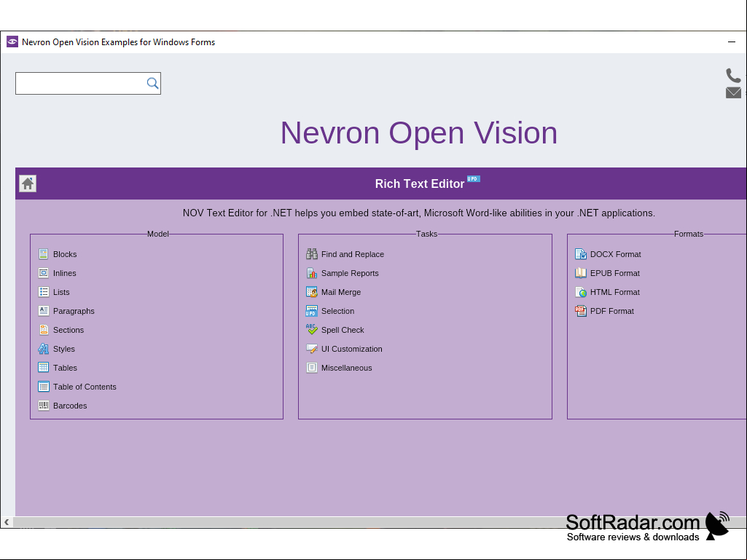Open the Styles example link

coord(64,349)
